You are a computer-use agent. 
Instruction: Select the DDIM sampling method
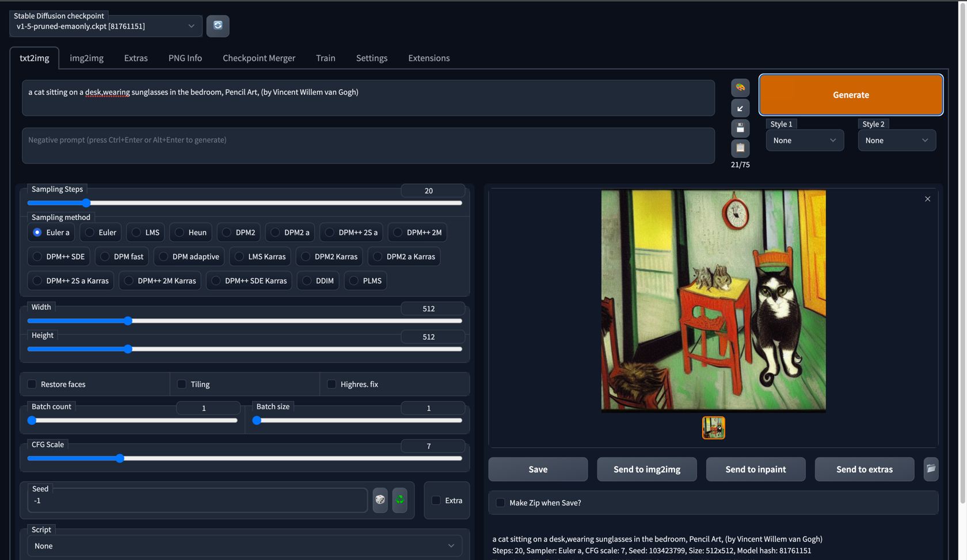click(x=318, y=281)
